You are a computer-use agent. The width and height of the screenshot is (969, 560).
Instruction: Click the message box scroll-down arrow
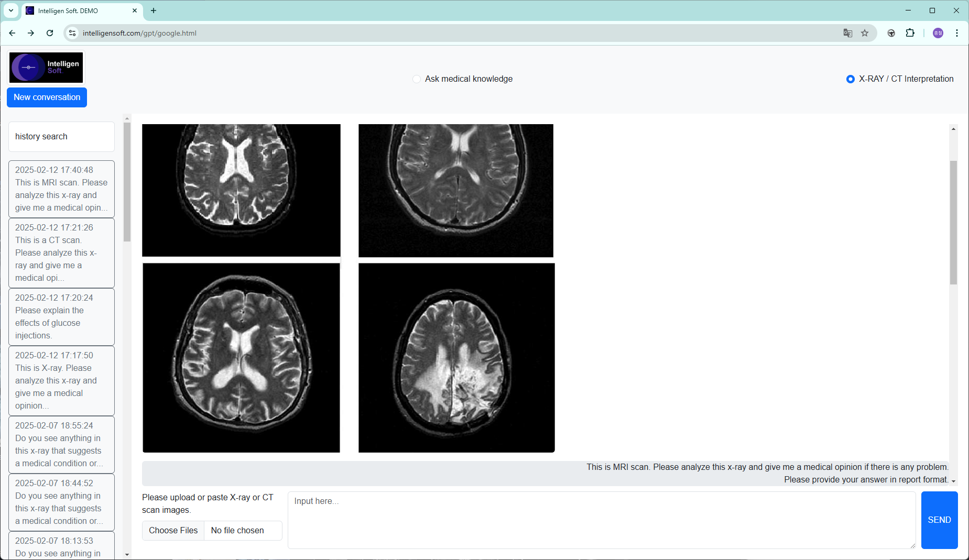pyautogui.click(x=953, y=481)
